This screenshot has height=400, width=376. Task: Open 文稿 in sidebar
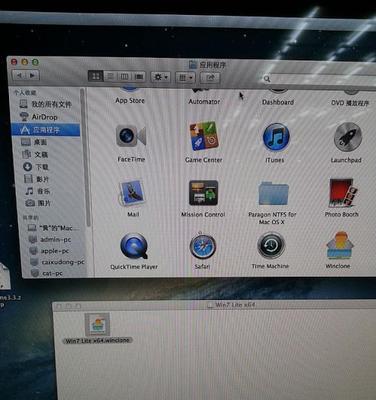pyautogui.click(x=35, y=154)
